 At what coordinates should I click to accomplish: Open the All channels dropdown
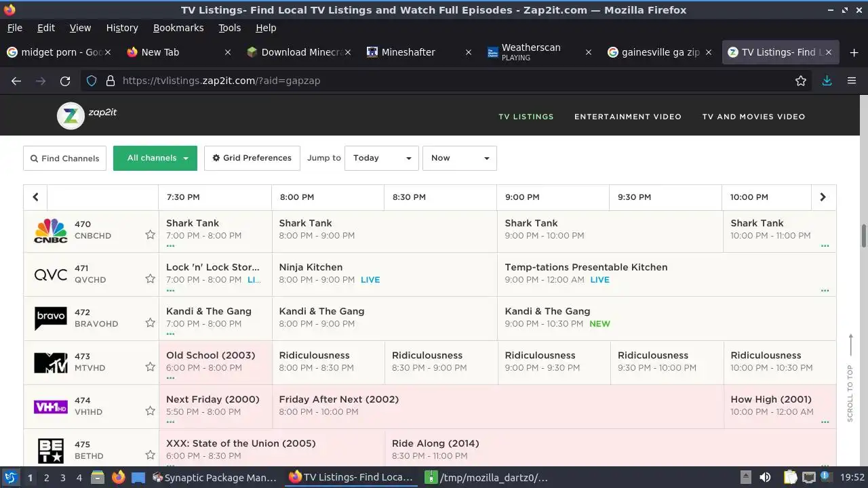pos(155,158)
